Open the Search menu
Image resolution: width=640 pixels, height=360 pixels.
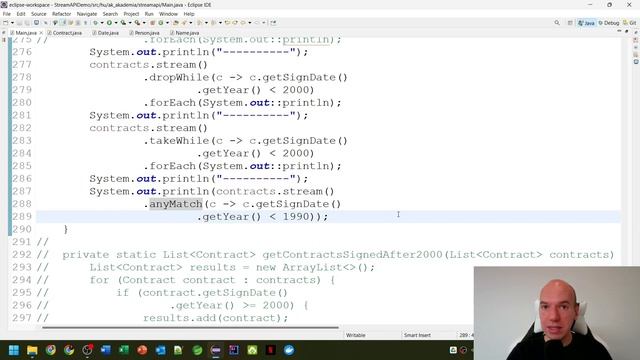click(x=110, y=14)
